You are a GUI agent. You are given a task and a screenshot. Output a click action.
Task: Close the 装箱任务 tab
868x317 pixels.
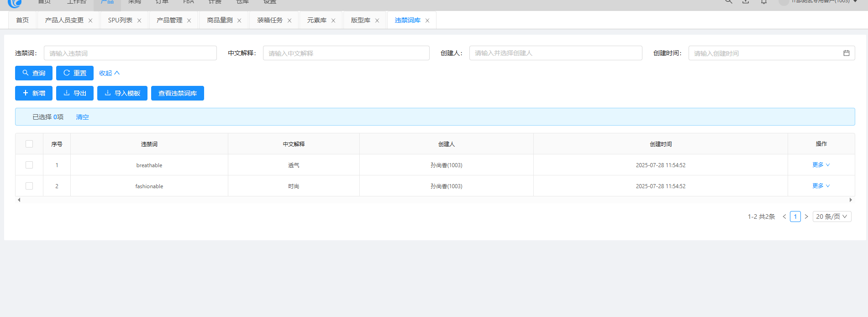point(289,21)
